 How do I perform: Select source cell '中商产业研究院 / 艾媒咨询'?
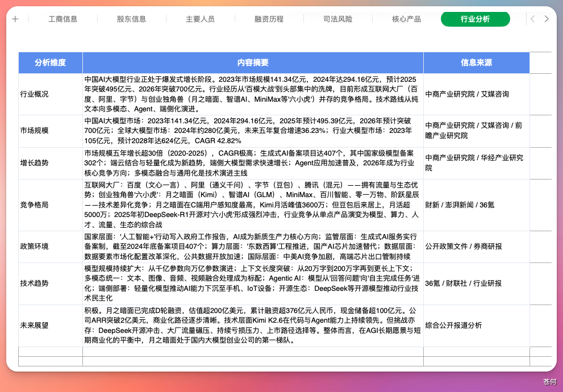coord(477,94)
